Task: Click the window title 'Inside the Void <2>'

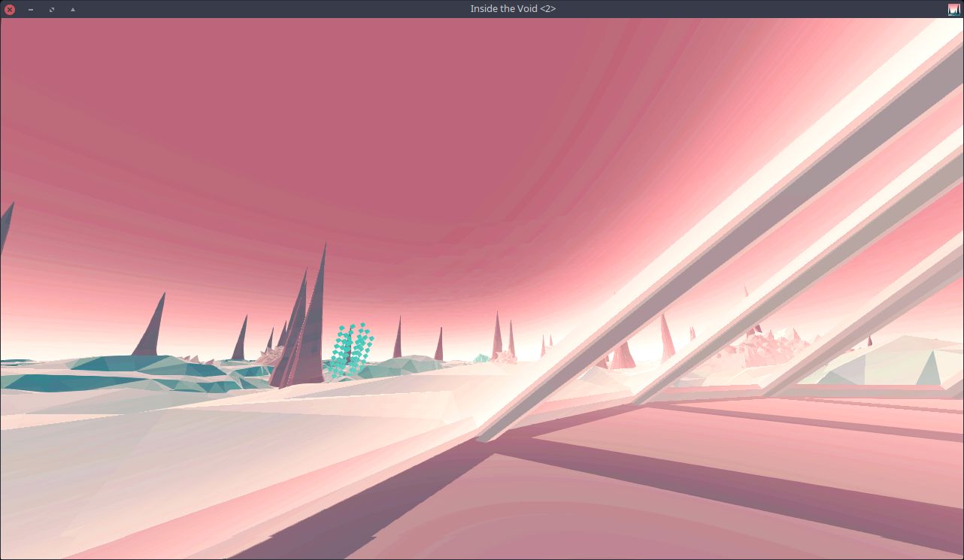Action: point(514,9)
